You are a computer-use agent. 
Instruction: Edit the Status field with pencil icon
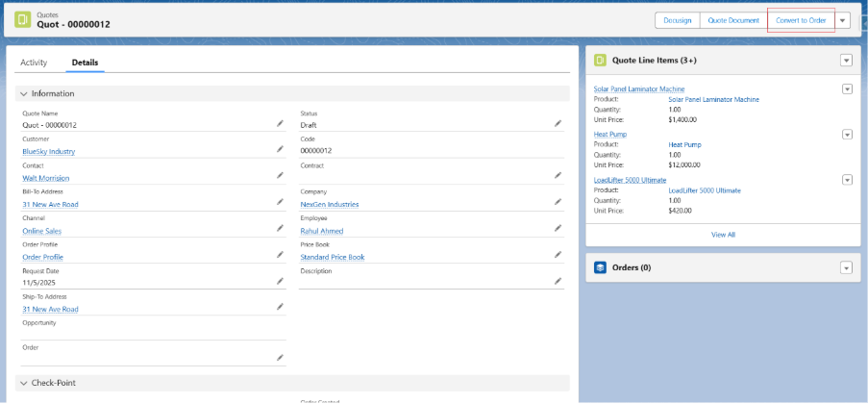pos(558,123)
